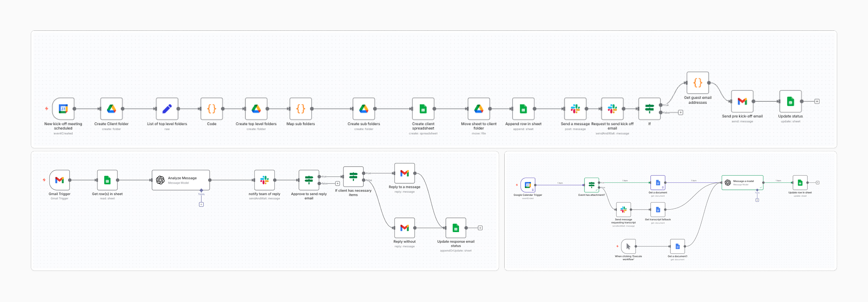
Task: Open the Create Client folder Drive node
Action: click(x=111, y=109)
